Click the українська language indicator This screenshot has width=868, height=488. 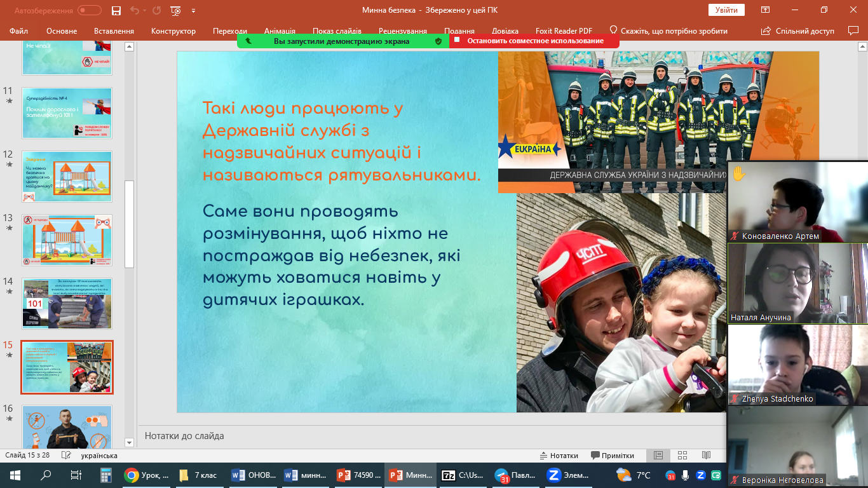pyautogui.click(x=99, y=456)
